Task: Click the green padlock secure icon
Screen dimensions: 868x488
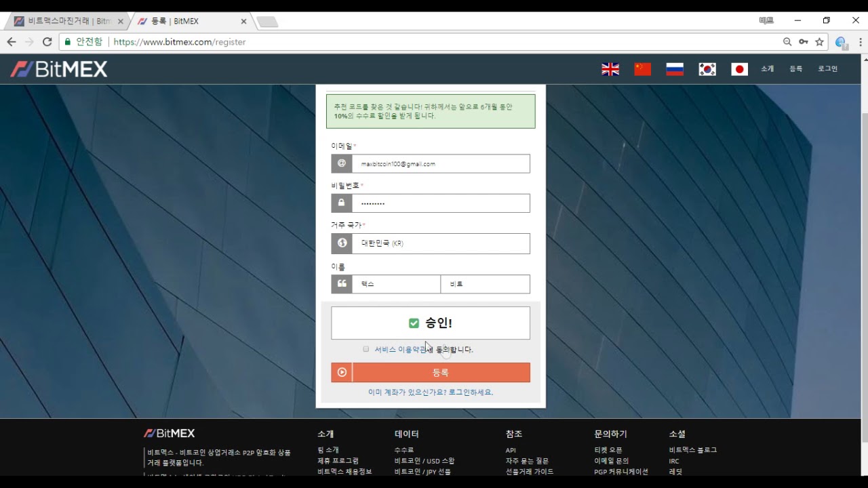Action: coord(67,42)
